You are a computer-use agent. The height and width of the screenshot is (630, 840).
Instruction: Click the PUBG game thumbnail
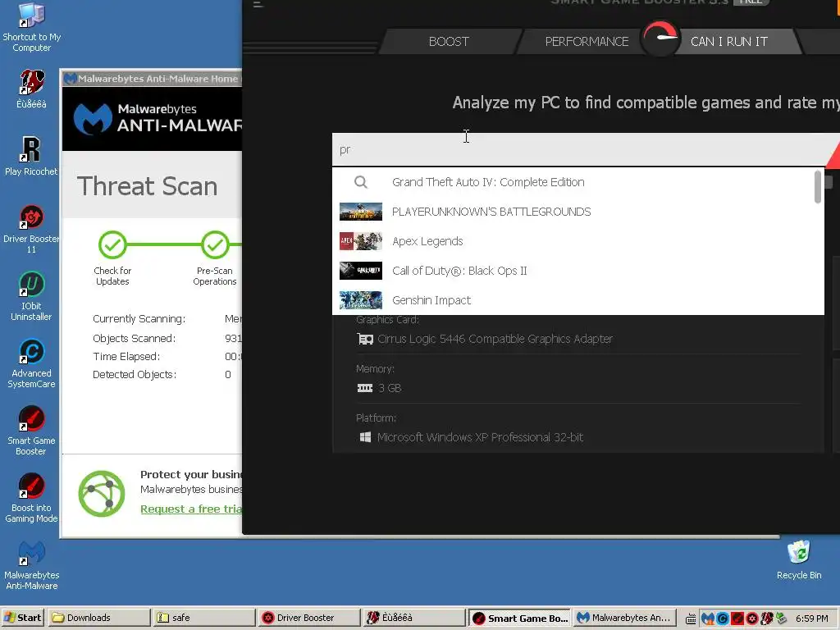point(361,212)
